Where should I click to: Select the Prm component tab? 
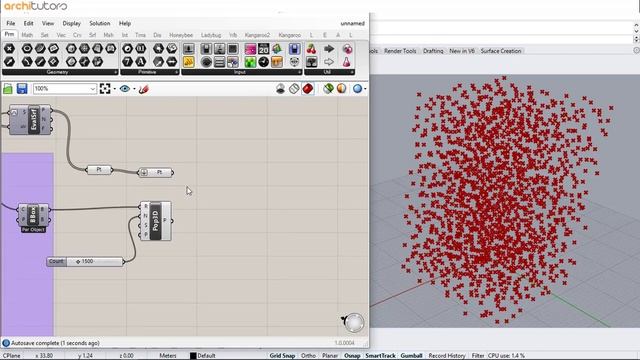point(9,35)
